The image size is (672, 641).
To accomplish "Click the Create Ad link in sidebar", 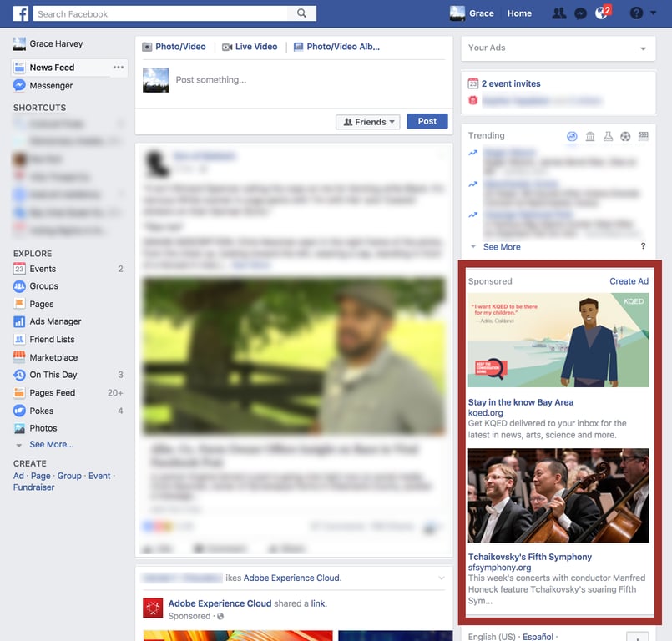I will [18, 476].
